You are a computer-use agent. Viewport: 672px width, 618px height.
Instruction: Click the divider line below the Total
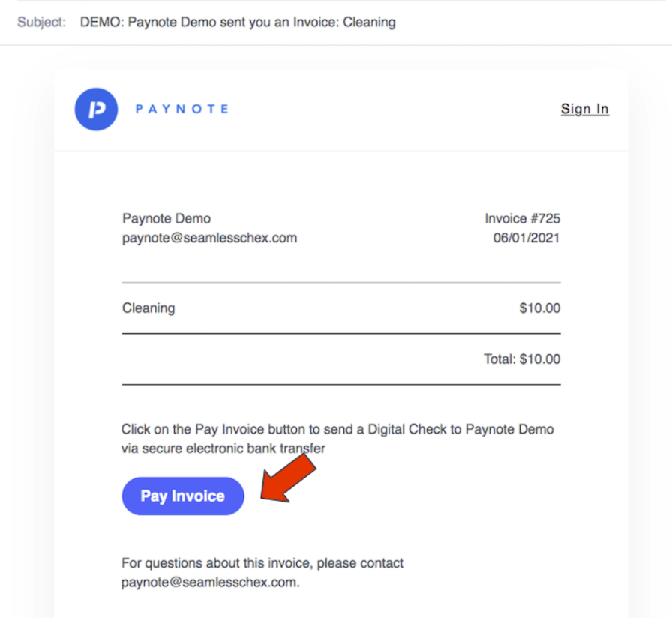point(341,385)
